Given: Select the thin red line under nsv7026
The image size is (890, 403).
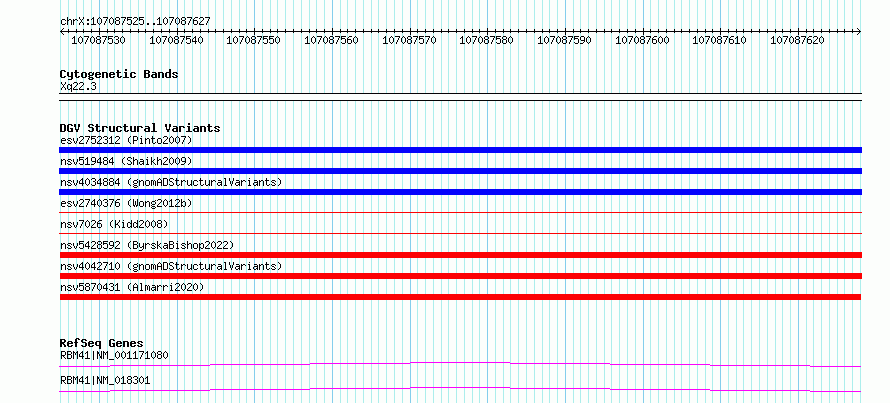Looking at the screenshot, I should coord(460,233).
